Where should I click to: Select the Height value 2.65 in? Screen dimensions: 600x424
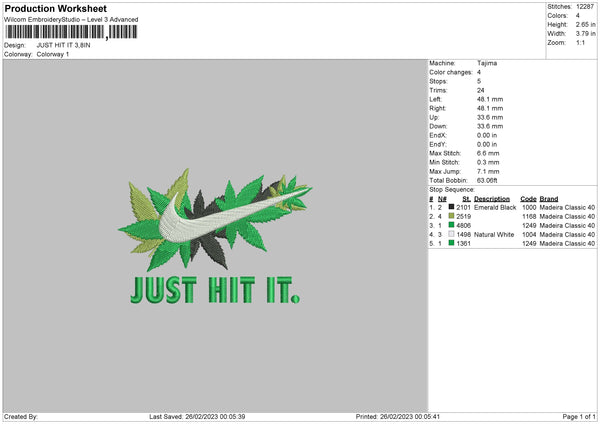pyautogui.click(x=586, y=24)
